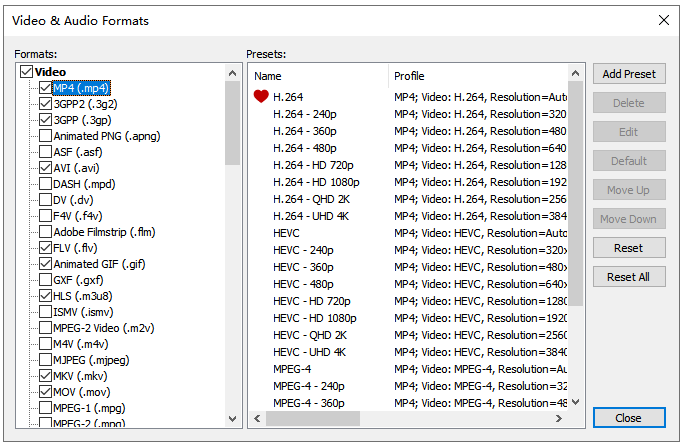Click the red heart icon beside H.264

(261, 97)
